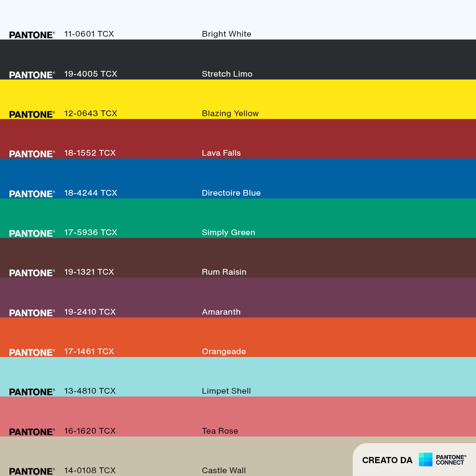Click the Rum Raisin color name
The width and height of the screenshot is (476, 476).
(x=224, y=272)
